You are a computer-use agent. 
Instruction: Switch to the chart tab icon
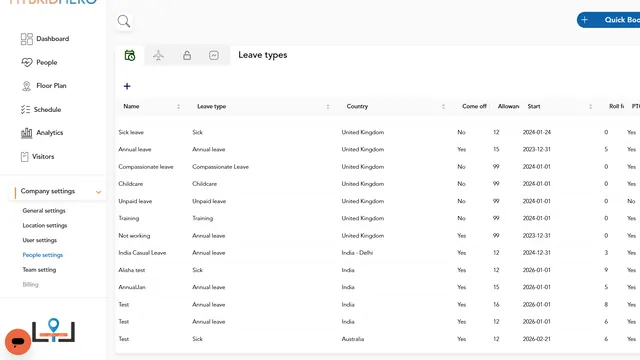tap(214, 55)
